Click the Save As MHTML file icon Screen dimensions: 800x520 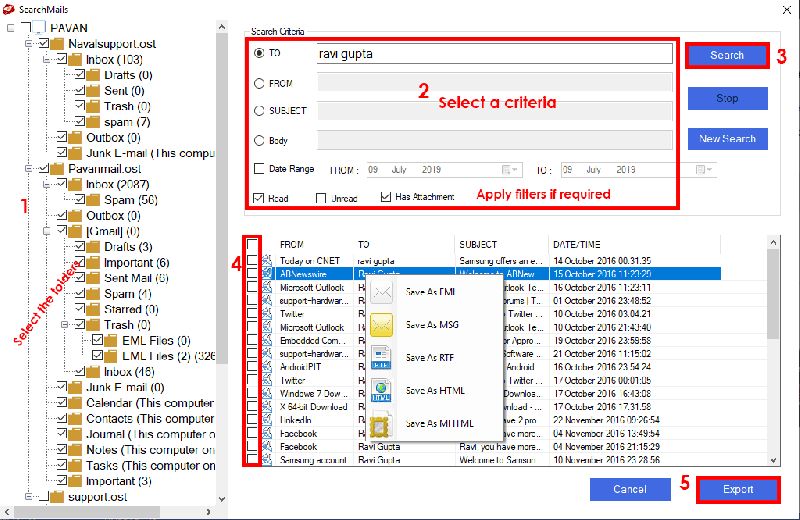pos(382,423)
